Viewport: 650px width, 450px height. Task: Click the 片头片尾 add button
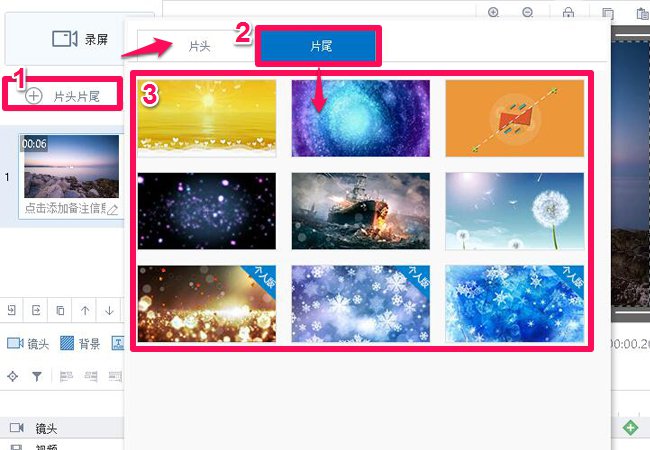tap(63, 96)
